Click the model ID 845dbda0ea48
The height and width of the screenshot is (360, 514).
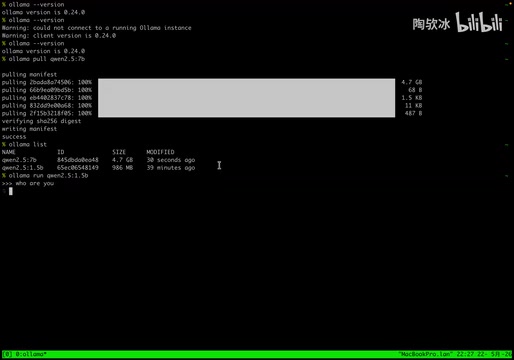[78, 160]
